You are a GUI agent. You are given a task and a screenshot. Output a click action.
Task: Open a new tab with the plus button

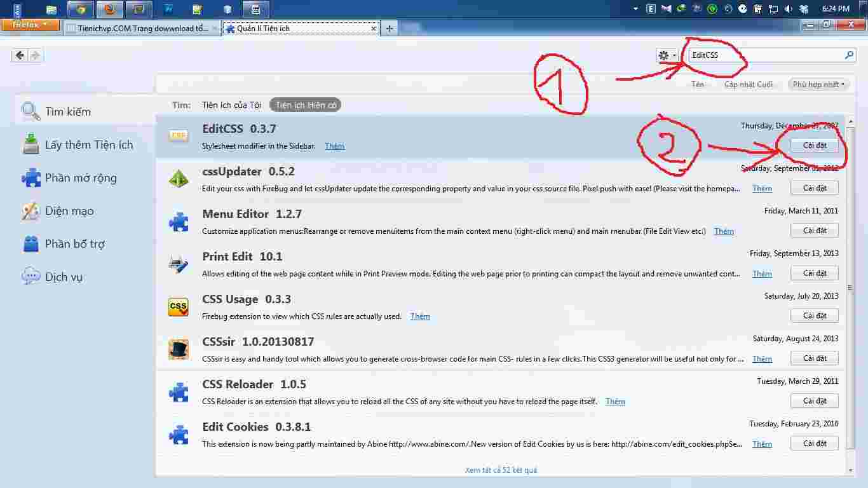(x=390, y=29)
